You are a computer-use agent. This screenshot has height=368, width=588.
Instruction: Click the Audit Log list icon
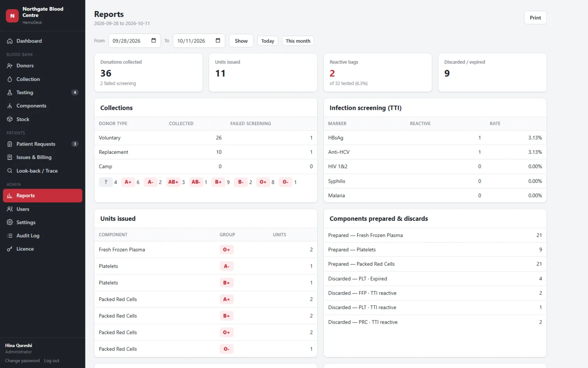coord(10,236)
